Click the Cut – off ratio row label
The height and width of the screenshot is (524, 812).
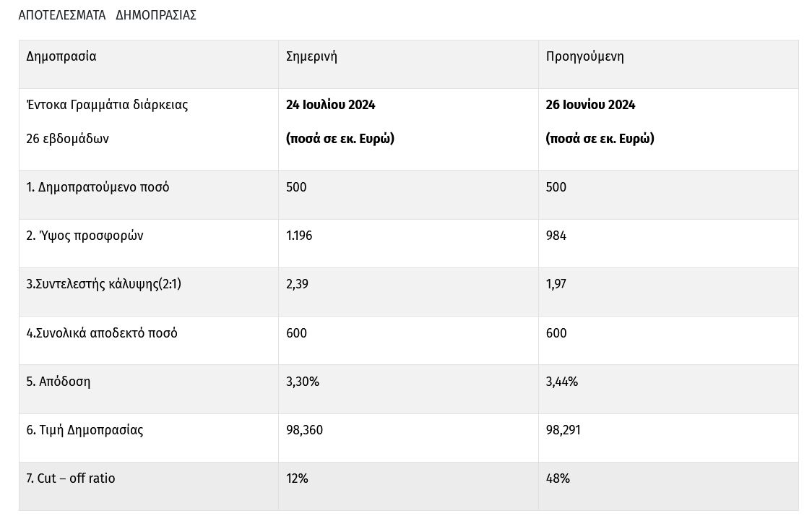click(71, 478)
